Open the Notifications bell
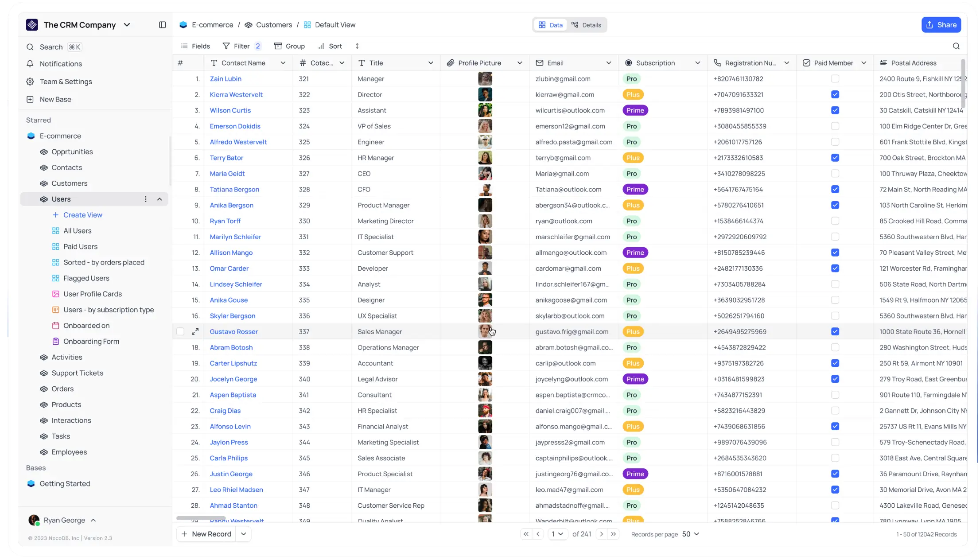The height and width of the screenshot is (560, 980). pyautogui.click(x=30, y=64)
